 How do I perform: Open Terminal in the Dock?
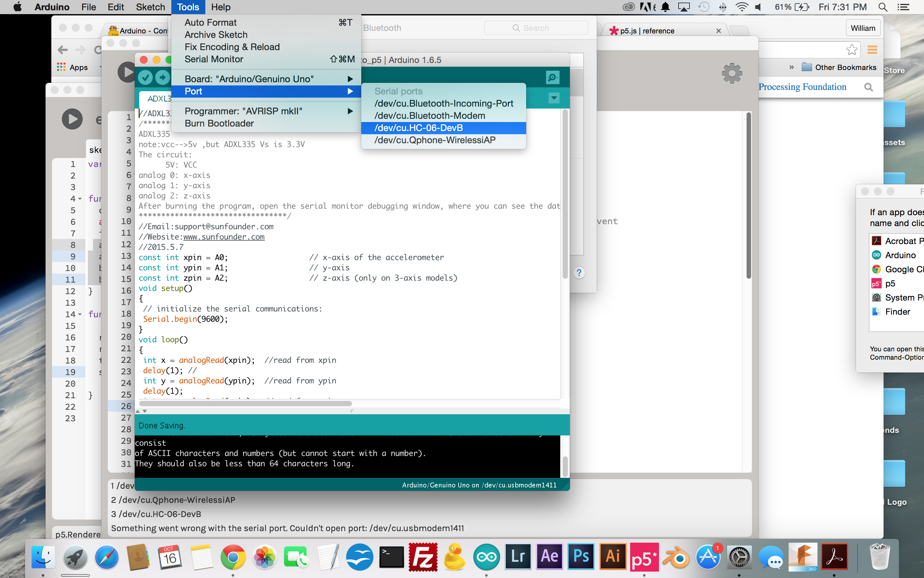point(391,556)
